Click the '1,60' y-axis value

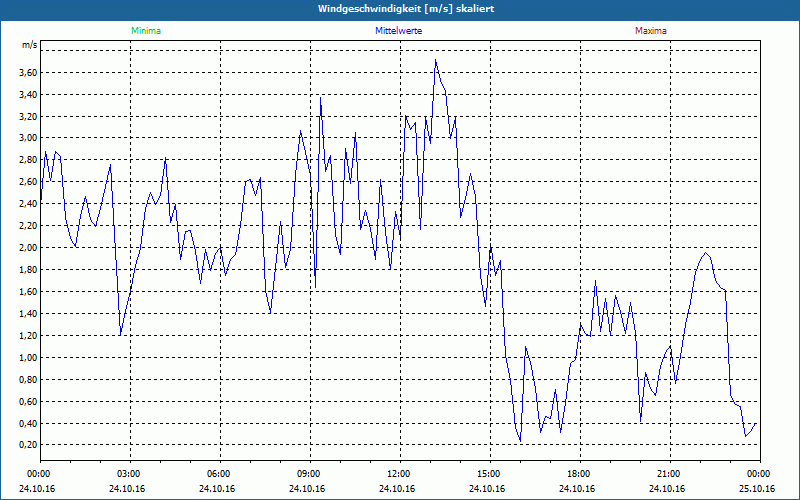pyautogui.click(x=30, y=291)
